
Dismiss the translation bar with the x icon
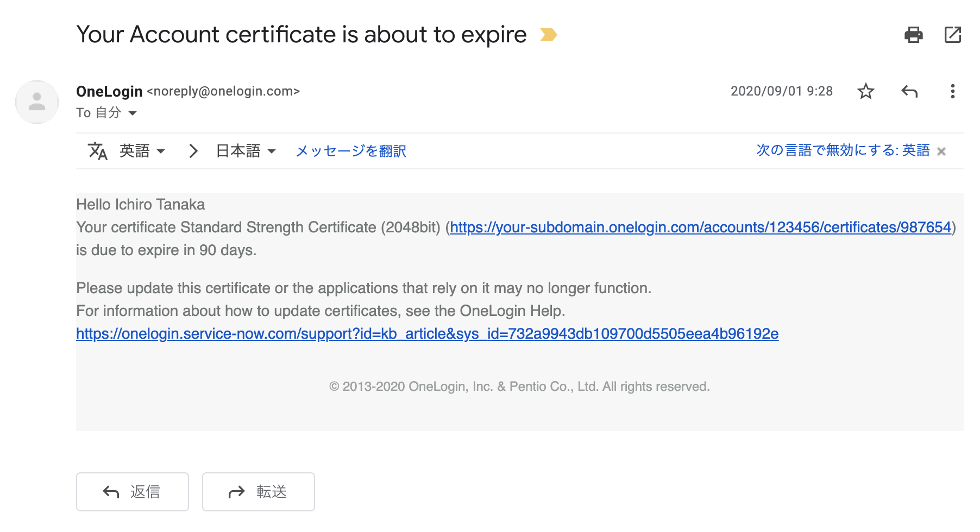(x=941, y=151)
